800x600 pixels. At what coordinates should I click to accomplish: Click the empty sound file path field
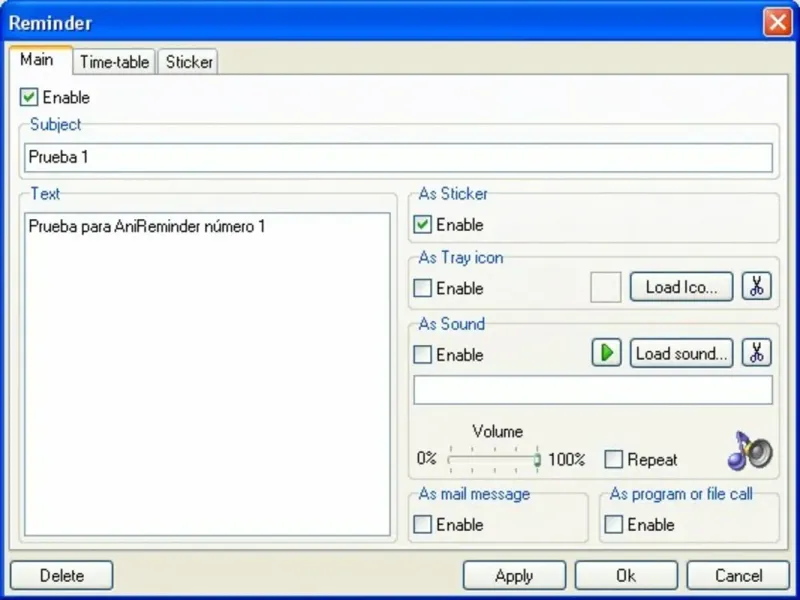[x=593, y=390]
